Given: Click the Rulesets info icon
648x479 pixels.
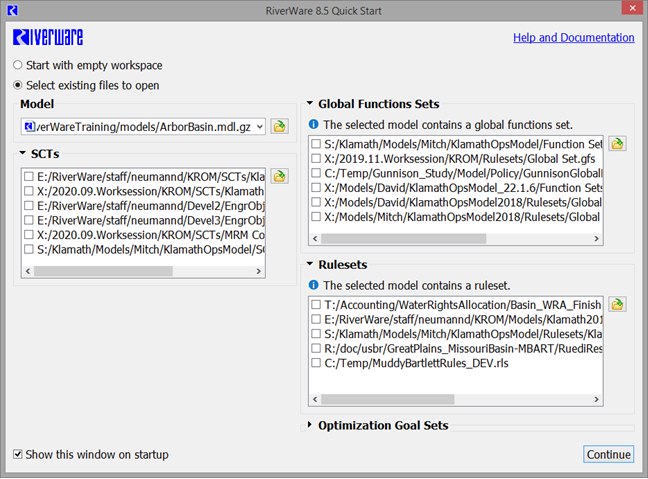Looking at the screenshot, I should [313, 285].
